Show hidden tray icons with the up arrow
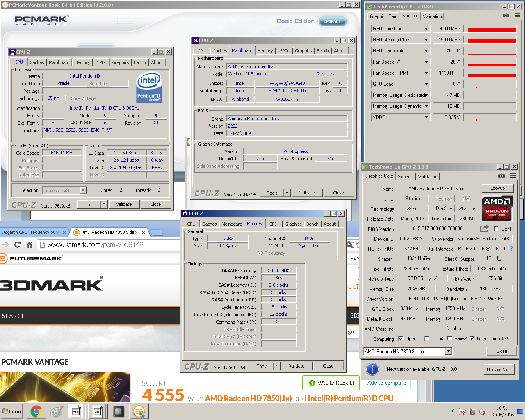Screen dimensions: 525x420 click(453, 411)
